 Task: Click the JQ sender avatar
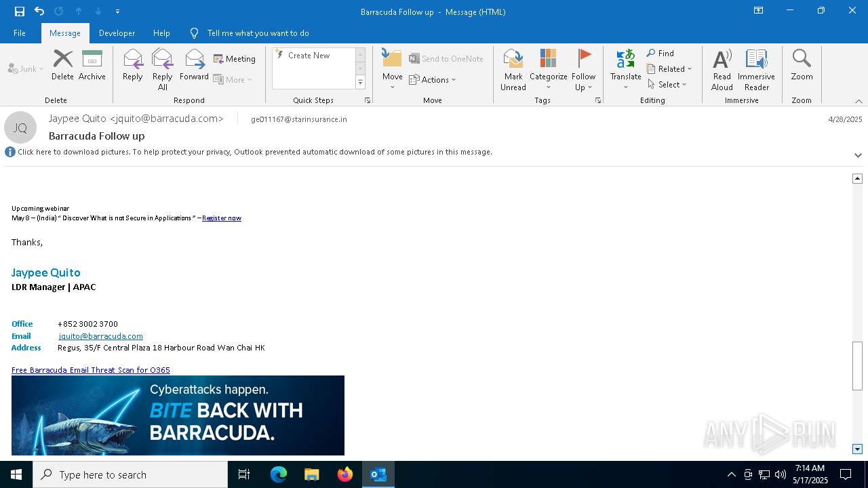(x=20, y=127)
